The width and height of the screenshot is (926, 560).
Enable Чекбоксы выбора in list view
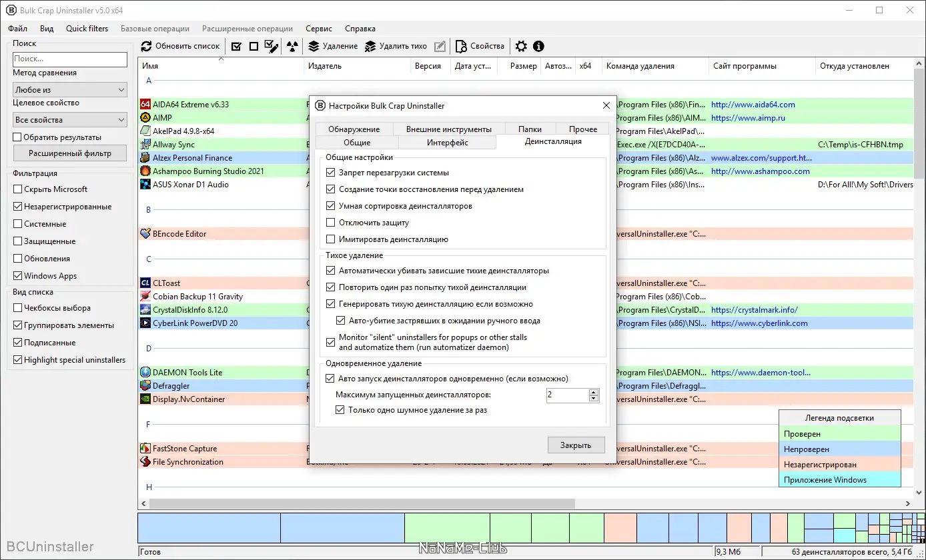point(18,308)
